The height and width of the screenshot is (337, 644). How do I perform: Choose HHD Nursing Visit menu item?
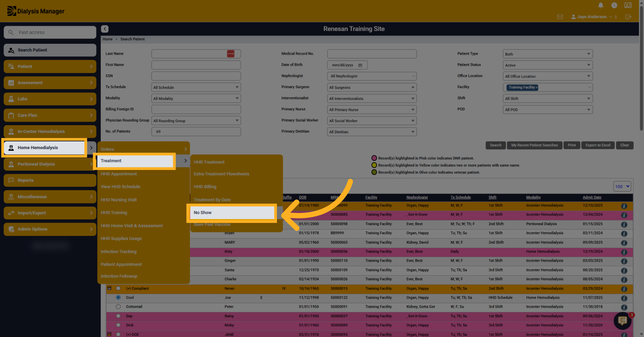[x=118, y=200]
